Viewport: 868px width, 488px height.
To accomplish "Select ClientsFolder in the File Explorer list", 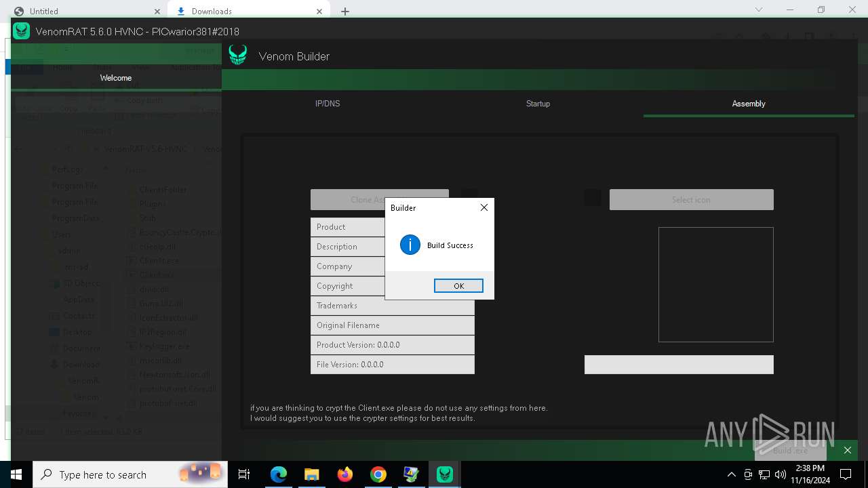I will 164,190.
